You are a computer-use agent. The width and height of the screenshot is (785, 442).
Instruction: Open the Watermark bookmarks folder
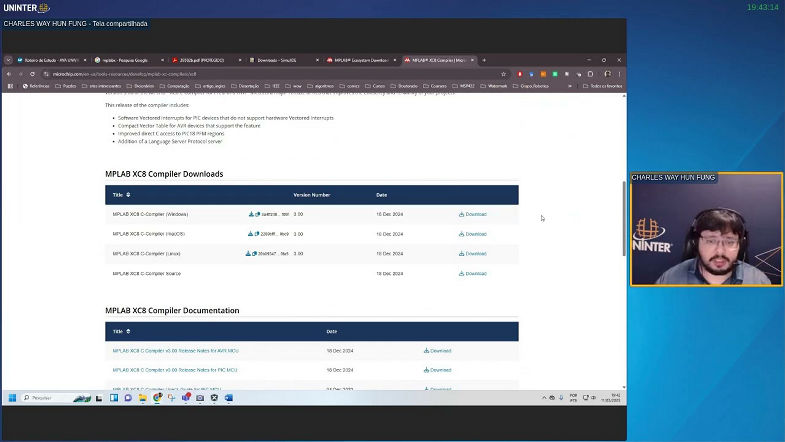pyautogui.click(x=494, y=86)
